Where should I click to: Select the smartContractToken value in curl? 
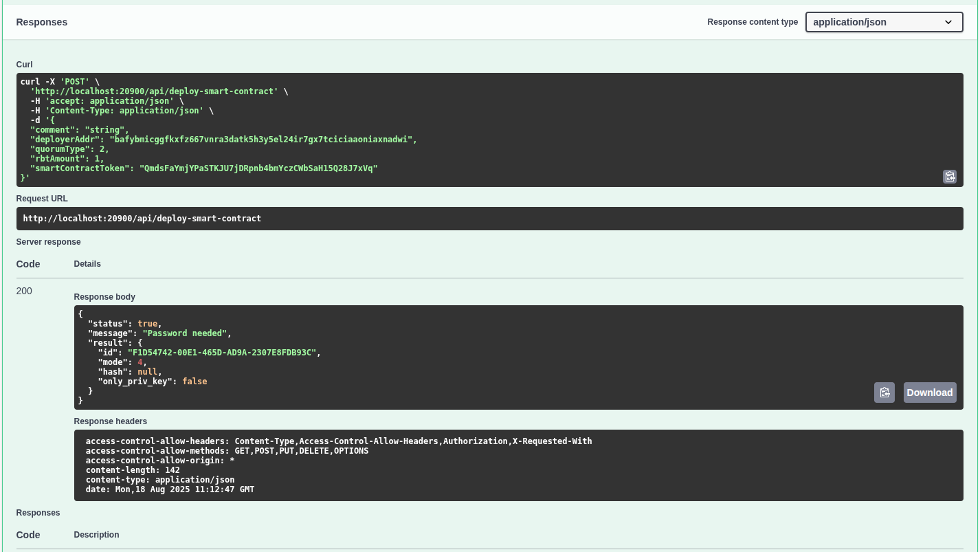[x=258, y=168]
